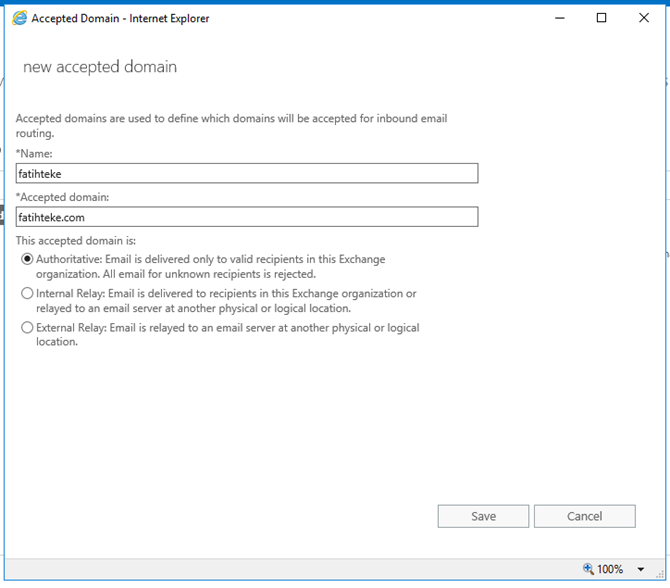Click the 'This accepted domain is:' label
670x588 pixels.
pos(76,240)
